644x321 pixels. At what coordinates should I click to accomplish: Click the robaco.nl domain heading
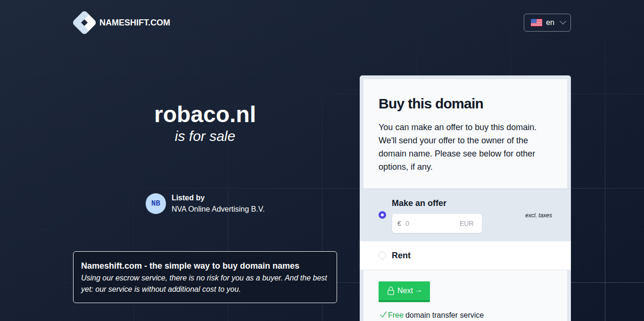pyautogui.click(x=205, y=115)
